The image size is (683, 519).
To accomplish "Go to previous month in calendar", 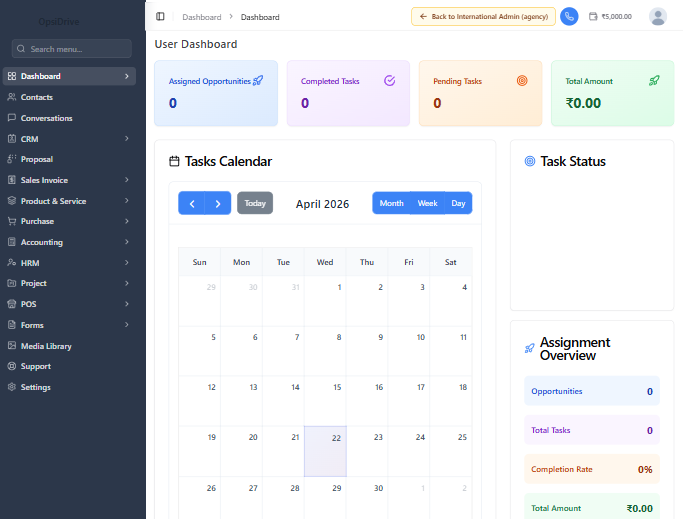I will click(192, 203).
